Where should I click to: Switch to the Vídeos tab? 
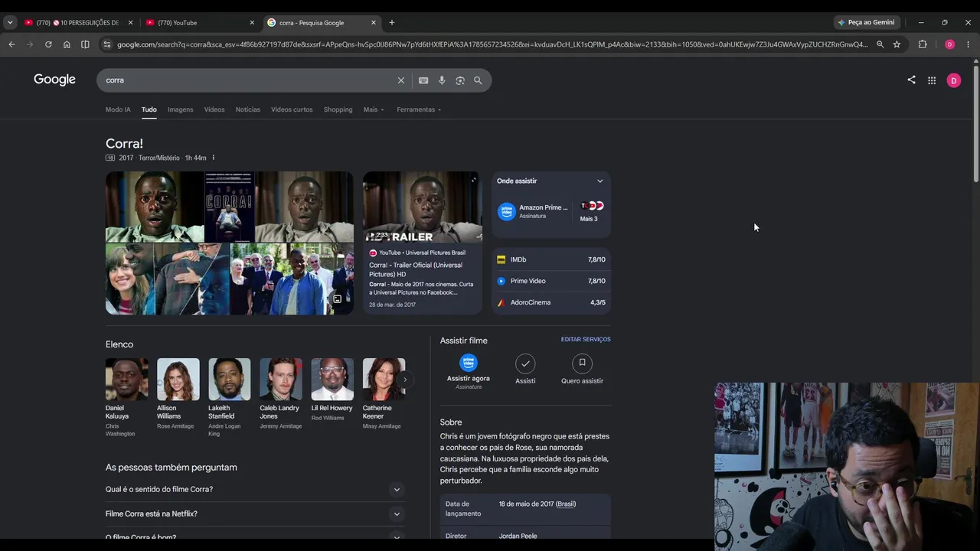point(214,109)
